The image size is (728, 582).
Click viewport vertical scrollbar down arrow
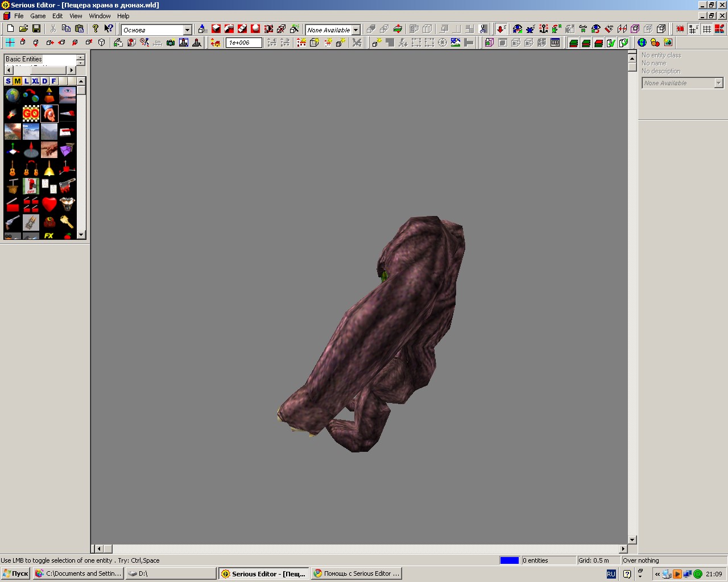pyautogui.click(x=632, y=539)
